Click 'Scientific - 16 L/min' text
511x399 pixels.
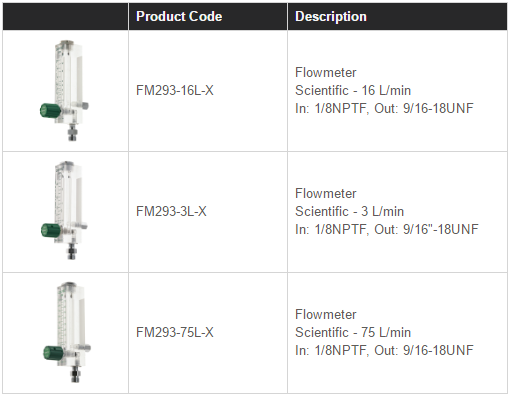coord(353,90)
